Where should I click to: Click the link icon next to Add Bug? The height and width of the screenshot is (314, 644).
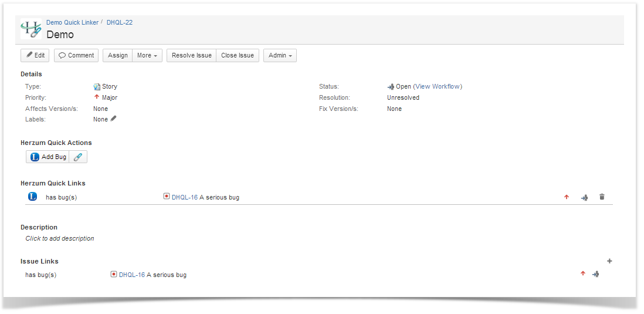point(78,157)
